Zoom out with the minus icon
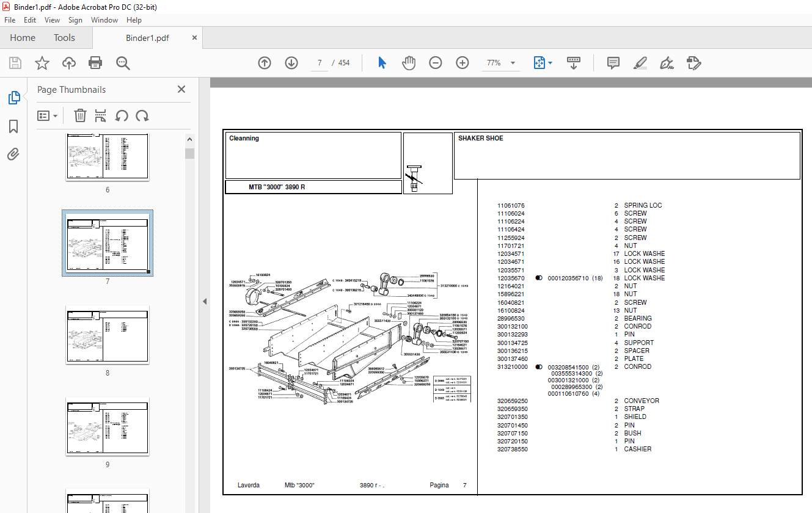This screenshot has width=812, height=513. 435,63
